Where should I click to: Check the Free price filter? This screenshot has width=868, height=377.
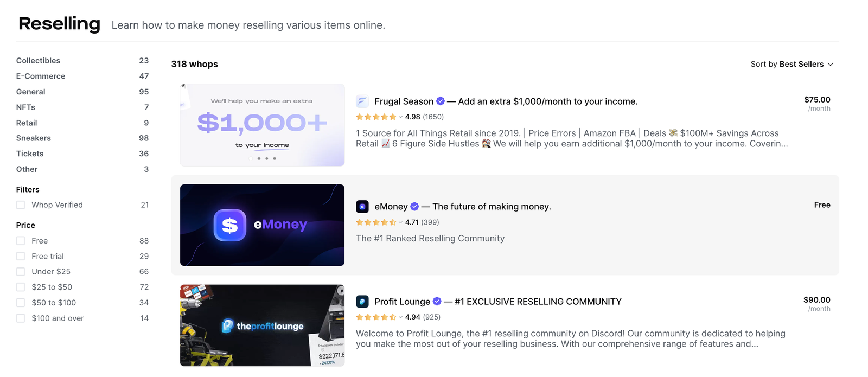(21, 241)
